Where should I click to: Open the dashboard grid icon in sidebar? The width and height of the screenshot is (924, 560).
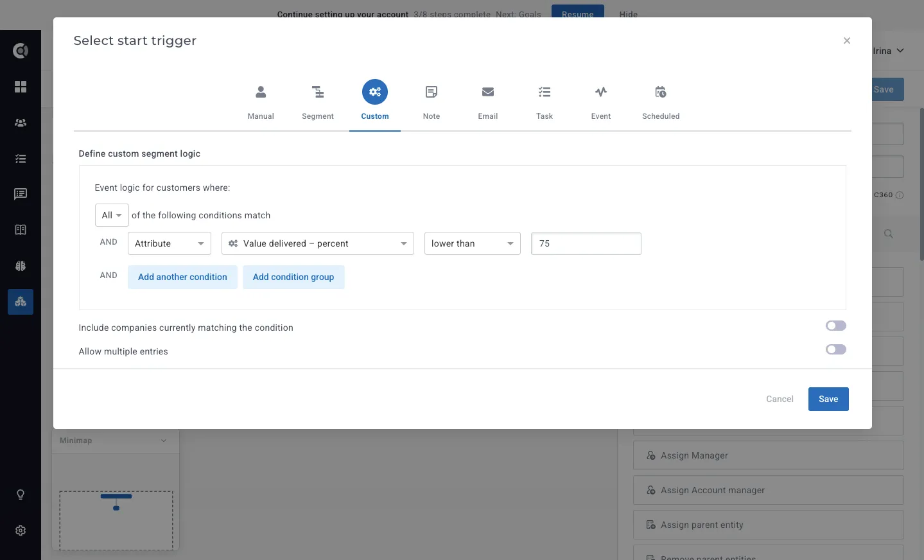21,87
